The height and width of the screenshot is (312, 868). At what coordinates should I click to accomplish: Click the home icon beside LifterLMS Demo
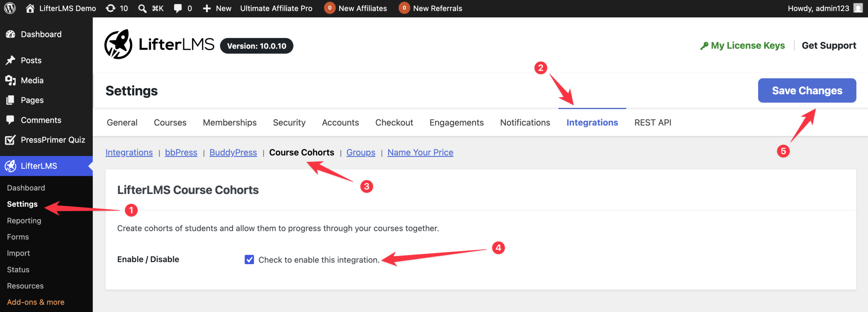[30, 8]
